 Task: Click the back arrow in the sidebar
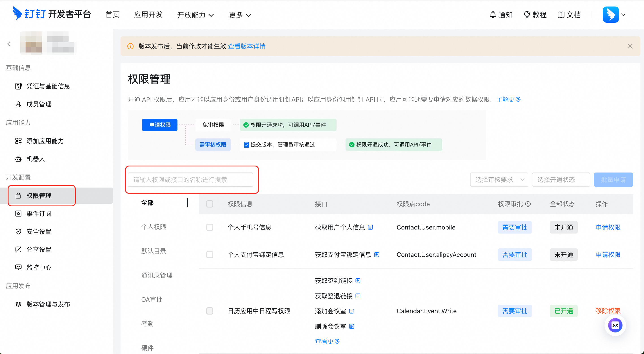(x=9, y=44)
